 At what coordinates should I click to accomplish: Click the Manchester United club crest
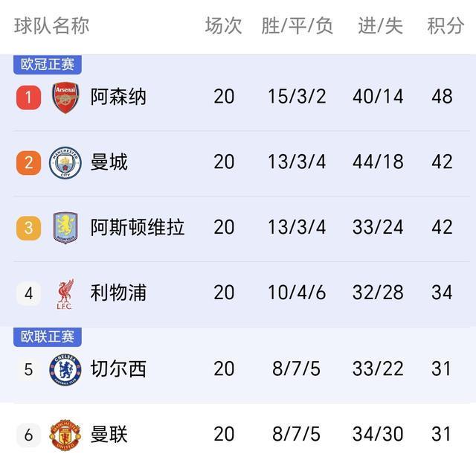[65, 434]
